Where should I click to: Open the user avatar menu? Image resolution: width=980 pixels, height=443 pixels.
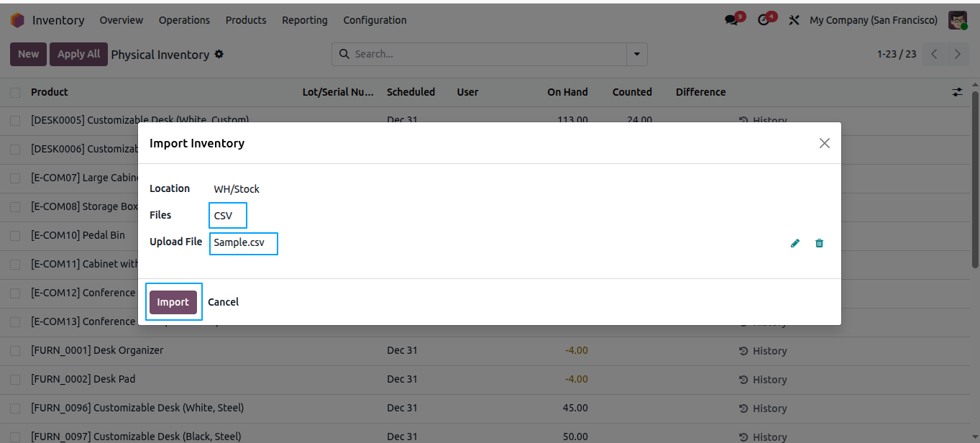958,20
